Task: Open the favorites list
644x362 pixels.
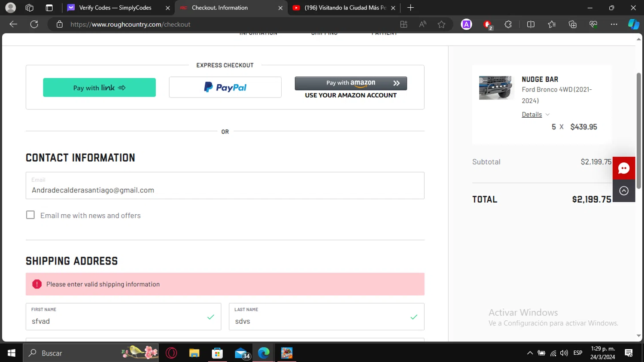Action: (552, 24)
